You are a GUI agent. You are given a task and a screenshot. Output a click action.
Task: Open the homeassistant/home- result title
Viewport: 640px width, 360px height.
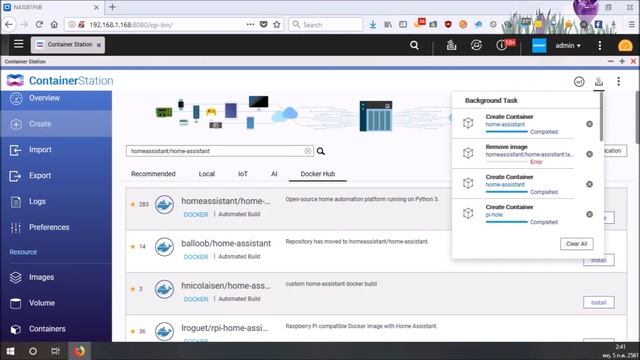pos(226,201)
